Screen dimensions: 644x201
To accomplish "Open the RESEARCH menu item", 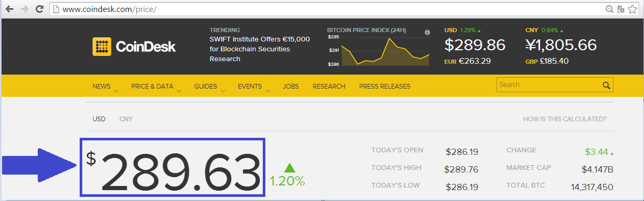I will click(329, 87).
